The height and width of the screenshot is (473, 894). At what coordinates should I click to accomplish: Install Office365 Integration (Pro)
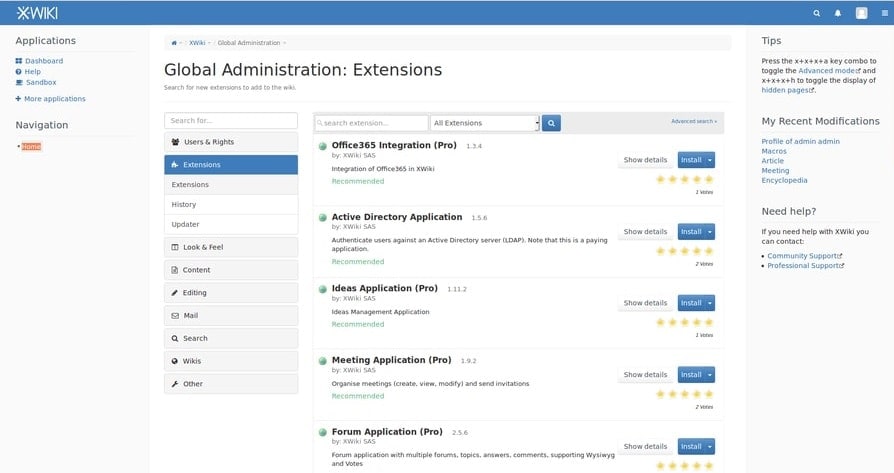point(691,160)
